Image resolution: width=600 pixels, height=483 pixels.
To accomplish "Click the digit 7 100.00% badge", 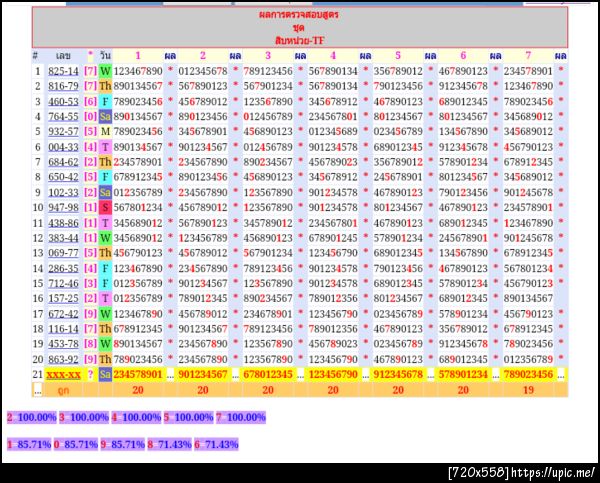I will [x=241, y=417].
